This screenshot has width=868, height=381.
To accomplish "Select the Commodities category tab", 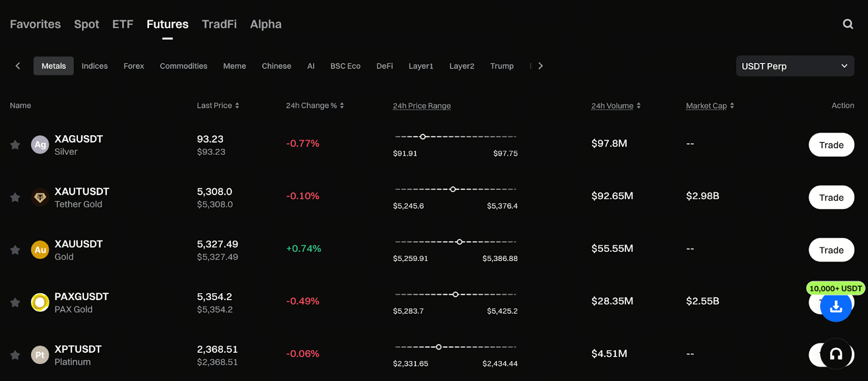I will 183,66.
